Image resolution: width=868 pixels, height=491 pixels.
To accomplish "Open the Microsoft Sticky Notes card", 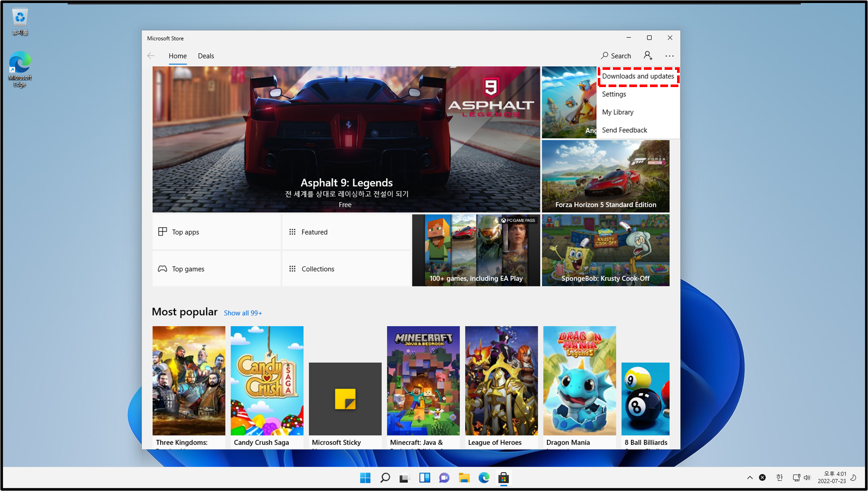I will click(345, 405).
